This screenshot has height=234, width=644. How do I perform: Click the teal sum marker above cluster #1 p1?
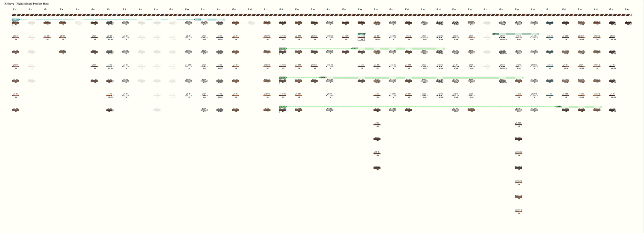coord(15,19)
